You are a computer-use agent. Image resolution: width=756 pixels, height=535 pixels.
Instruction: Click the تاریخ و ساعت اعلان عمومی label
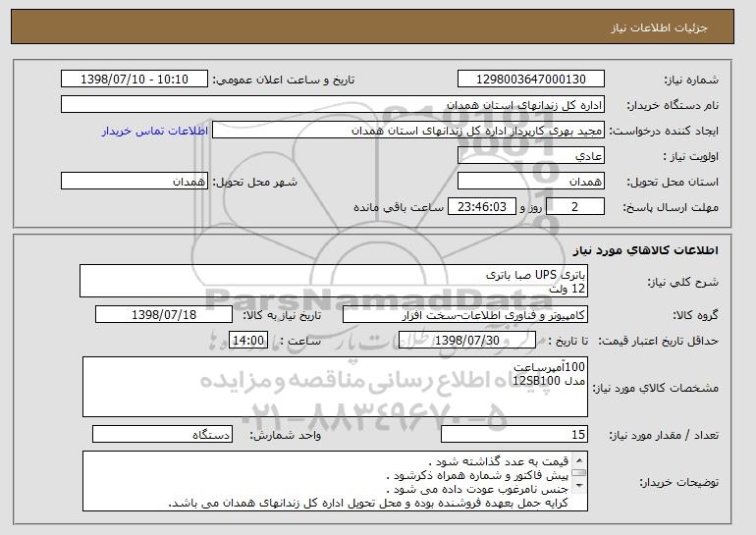tap(284, 80)
